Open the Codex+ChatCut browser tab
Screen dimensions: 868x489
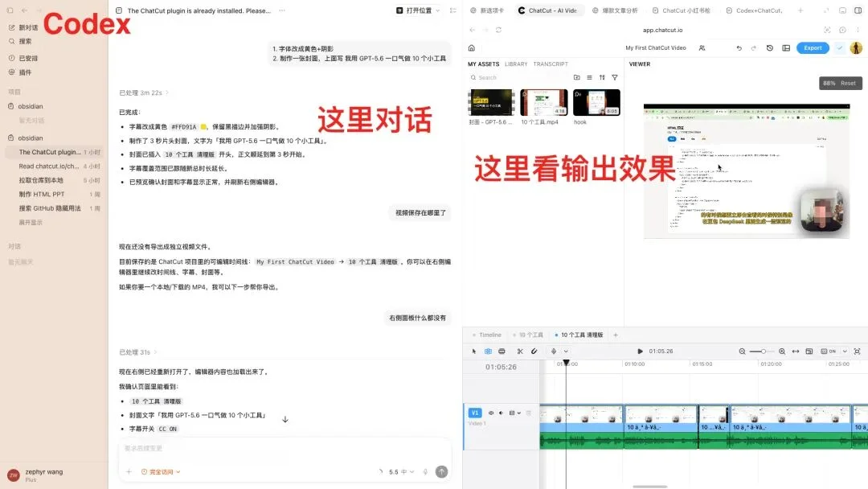tap(754, 10)
